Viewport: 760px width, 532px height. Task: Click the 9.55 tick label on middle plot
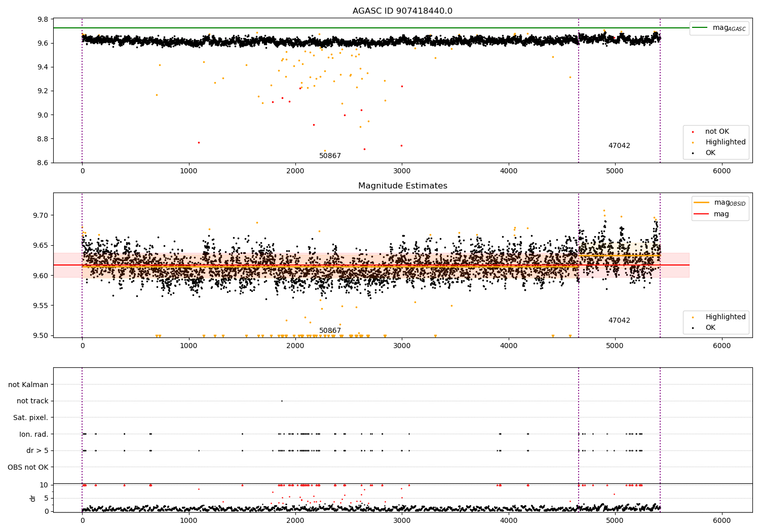click(41, 306)
